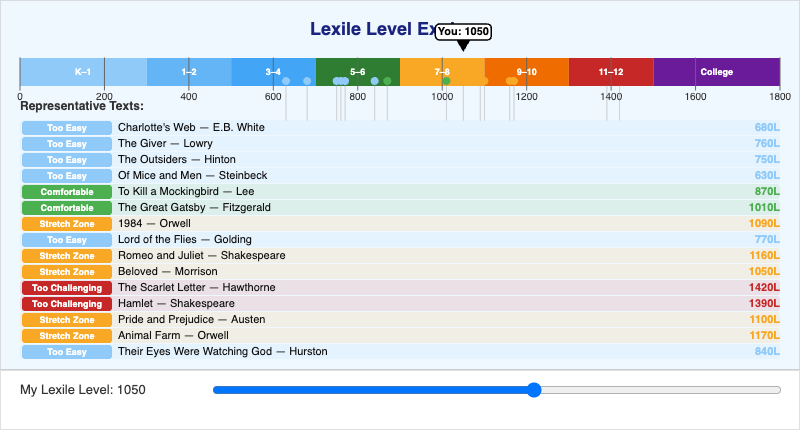Click the Comfortable badge for The Great Gatsby
Viewport: 800px width, 432px height.
67,208
